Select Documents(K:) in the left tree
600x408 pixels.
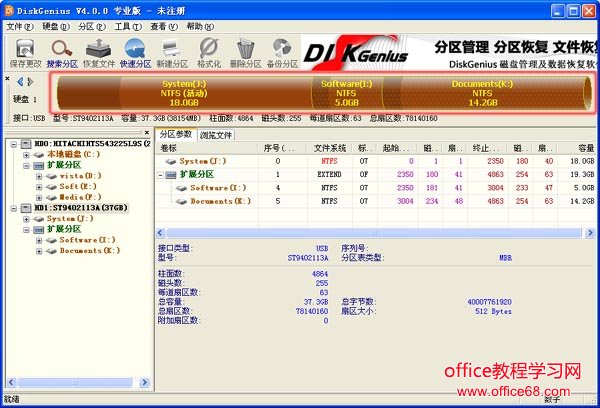pos(90,251)
